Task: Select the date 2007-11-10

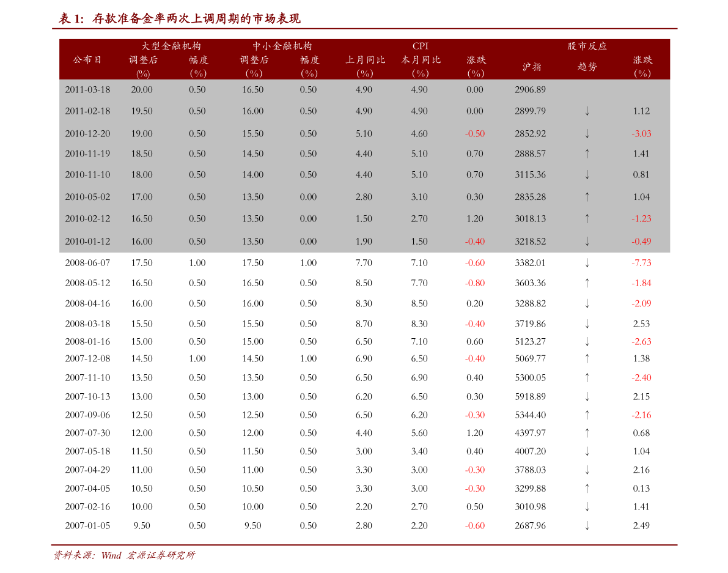Action: [88, 378]
